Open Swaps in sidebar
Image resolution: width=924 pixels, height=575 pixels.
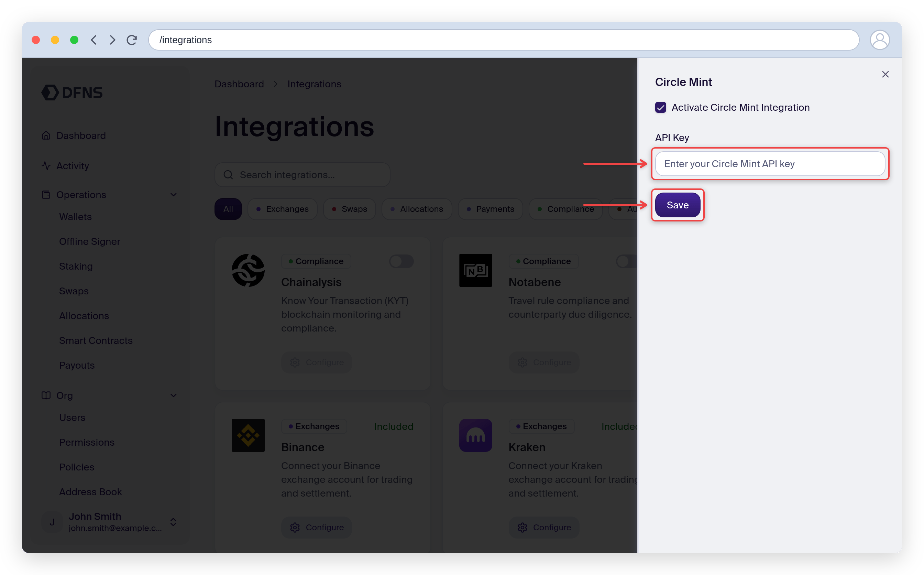[74, 291]
